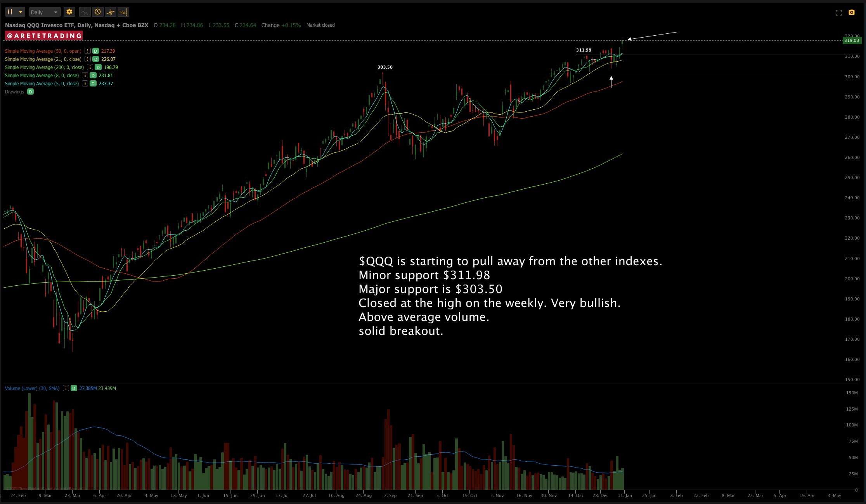Toggle D badge next to Drawings
This screenshot has height=504, width=866.
[x=30, y=91]
